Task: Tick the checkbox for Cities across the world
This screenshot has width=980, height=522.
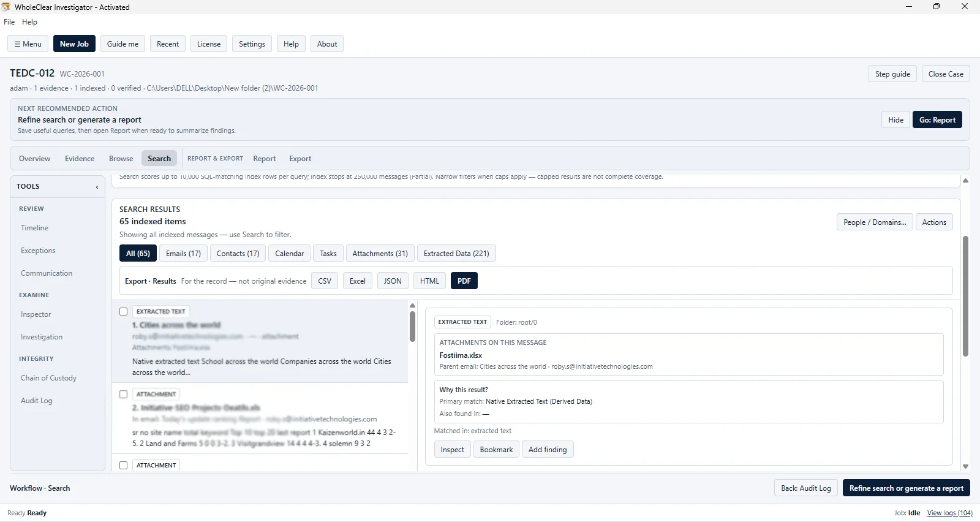Action: tap(124, 311)
